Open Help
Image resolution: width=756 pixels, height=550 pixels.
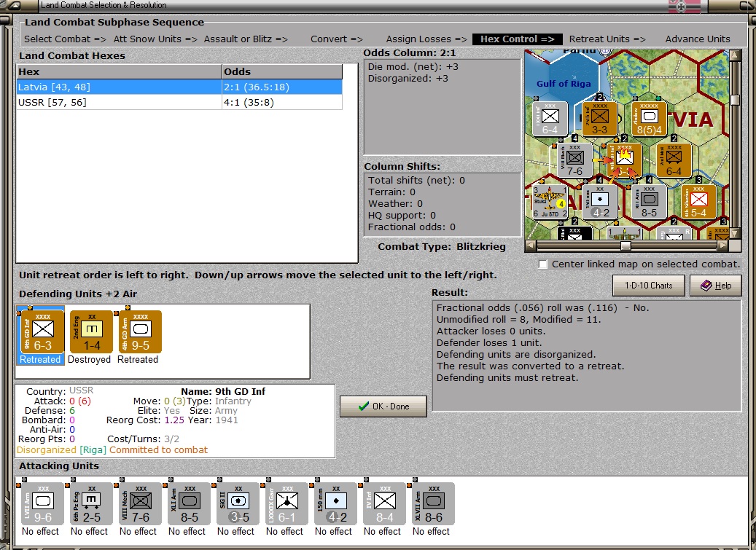(x=715, y=286)
